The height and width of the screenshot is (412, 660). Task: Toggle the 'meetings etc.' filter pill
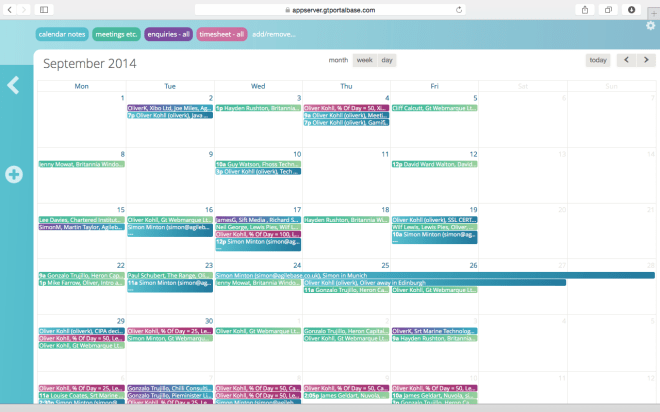tap(116, 34)
